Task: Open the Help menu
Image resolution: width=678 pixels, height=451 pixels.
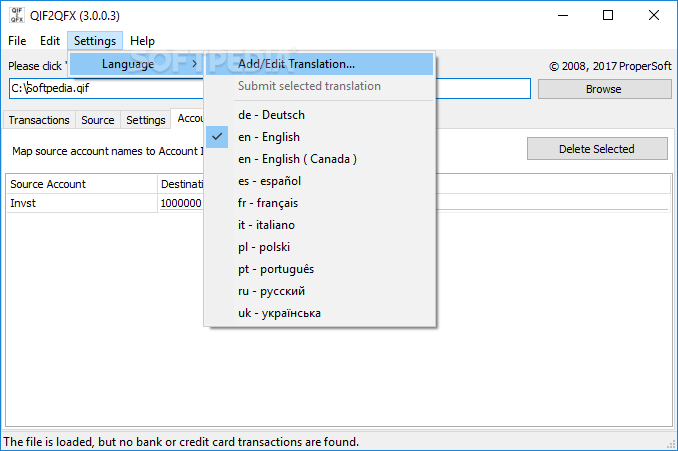Action: [x=142, y=41]
